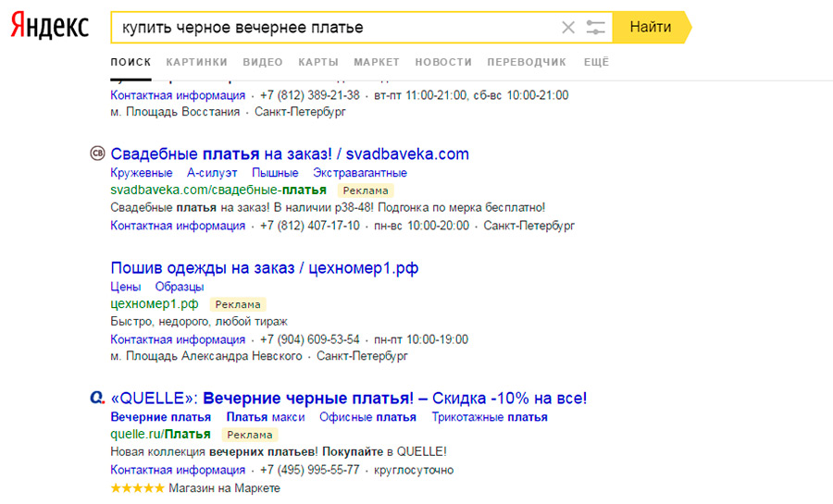833x504 pixels.
Task: Click text 'м. Площадь Восстания'
Action: (x=175, y=112)
